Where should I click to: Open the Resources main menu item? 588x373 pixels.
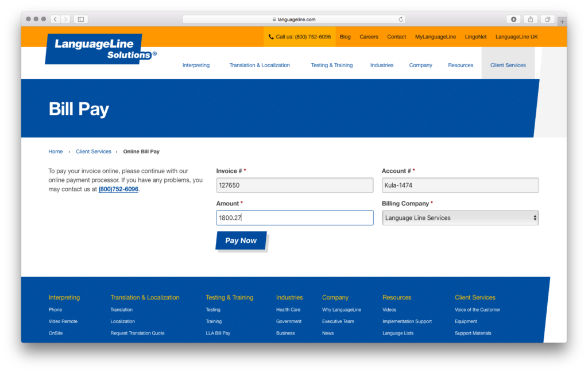click(461, 65)
